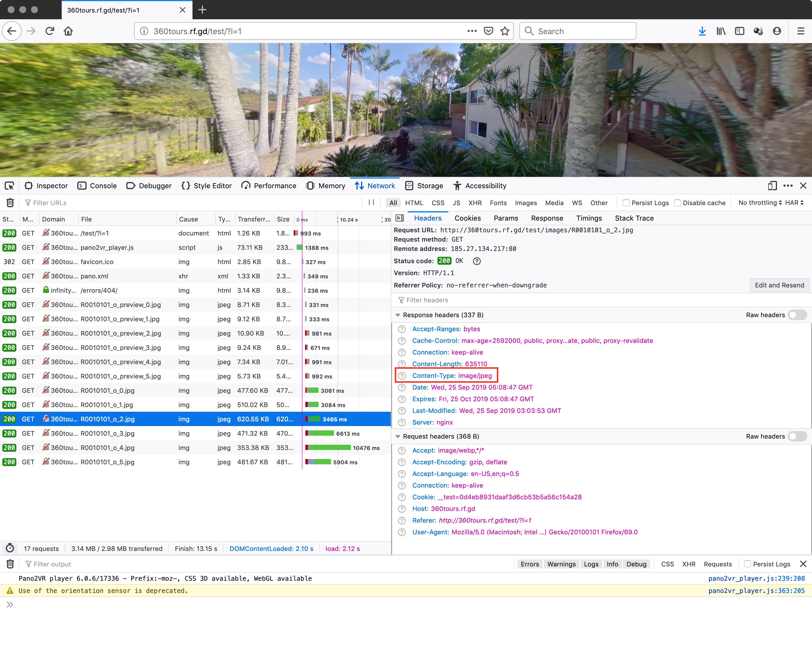This screenshot has height=656, width=812.
Task: Open page actions three-dot menu in URL bar
Action: click(x=472, y=31)
